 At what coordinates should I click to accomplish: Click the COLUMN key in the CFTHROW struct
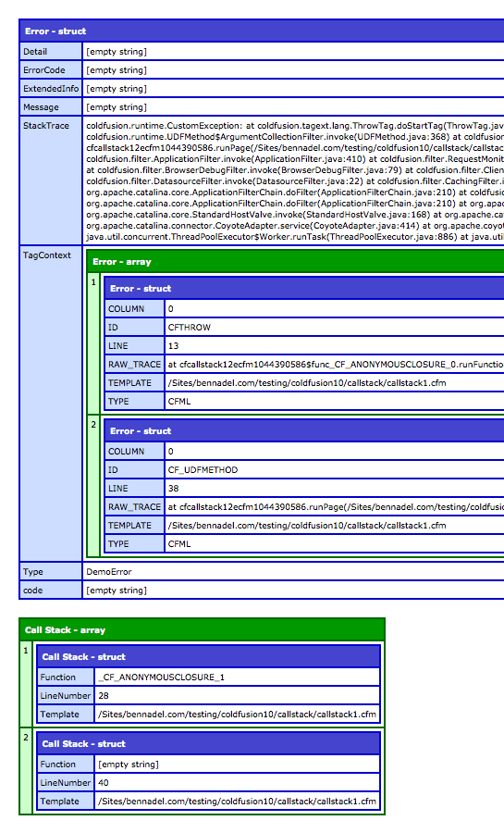pos(134,308)
